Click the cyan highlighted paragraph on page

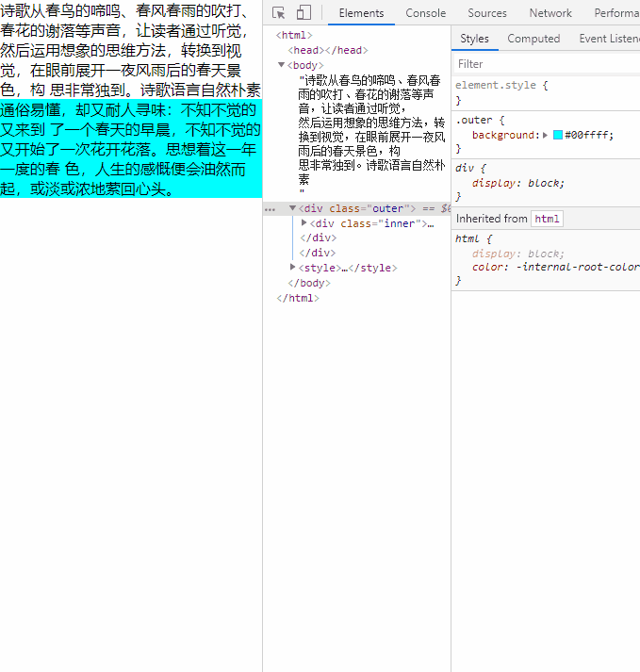(x=131, y=149)
